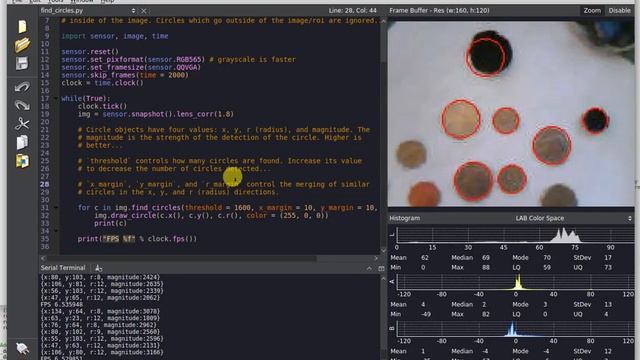Open a file using the folder icon
The height and width of the screenshot is (360, 640).
[x=22, y=45]
